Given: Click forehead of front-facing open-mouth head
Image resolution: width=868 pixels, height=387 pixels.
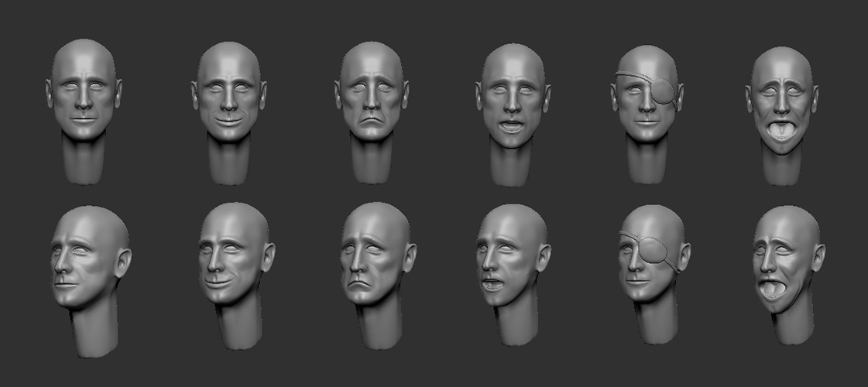Looking at the screenshot, I should click(x=513, y=62).
